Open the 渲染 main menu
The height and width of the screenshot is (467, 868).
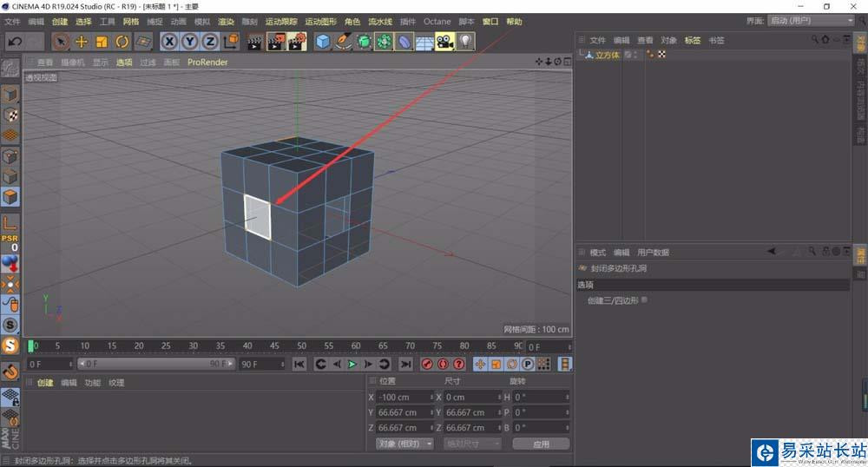coord(226,22)
